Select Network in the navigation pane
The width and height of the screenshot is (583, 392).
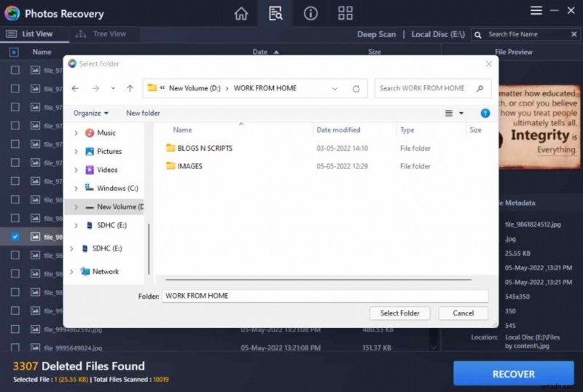tap(105, 272)
